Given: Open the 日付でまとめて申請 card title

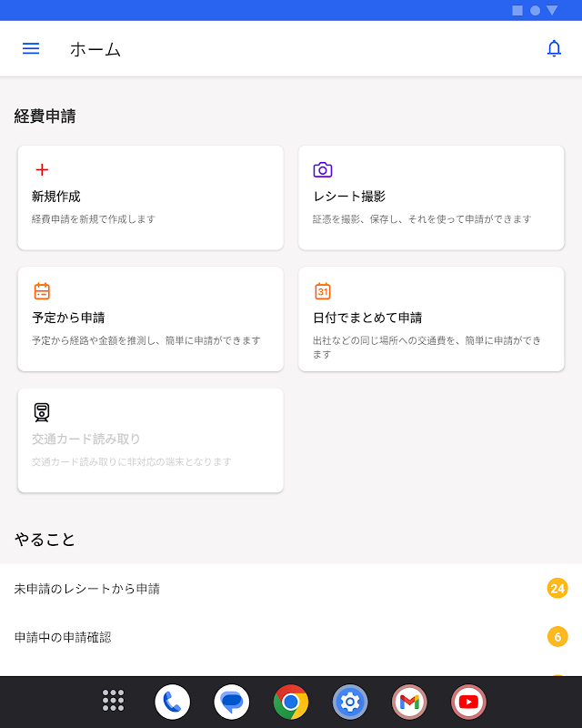Looking at the screenshot, I should click(x=367, y=318).
